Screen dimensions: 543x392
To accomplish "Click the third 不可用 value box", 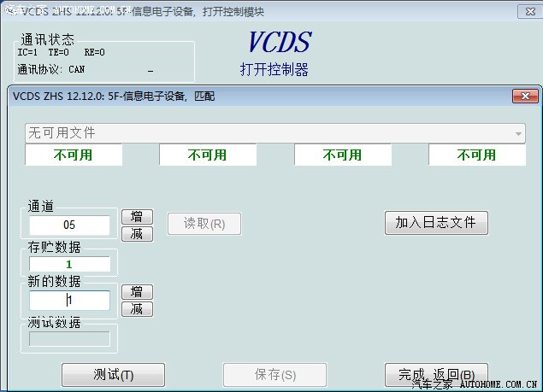I will (343, 155).
